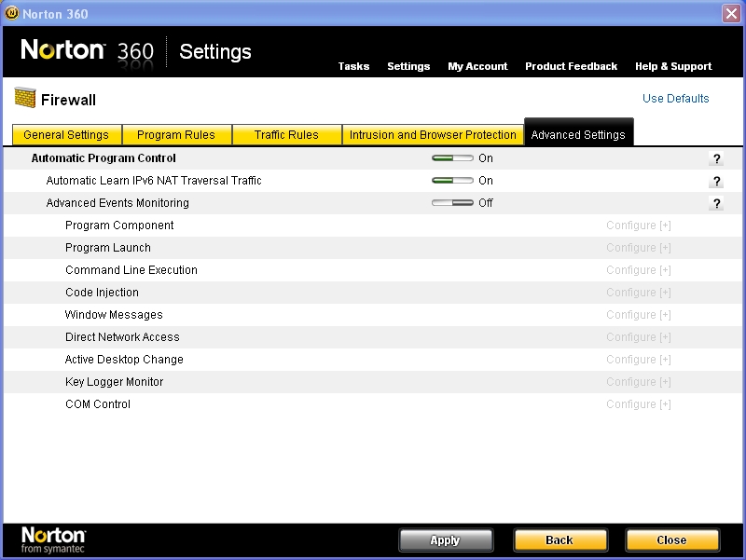
Task: Expand Configure for Program Launch
Action: pos(639,248)
